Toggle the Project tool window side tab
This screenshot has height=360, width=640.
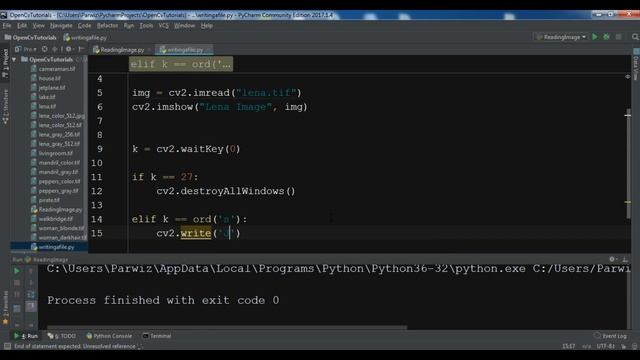click(5, 63)
